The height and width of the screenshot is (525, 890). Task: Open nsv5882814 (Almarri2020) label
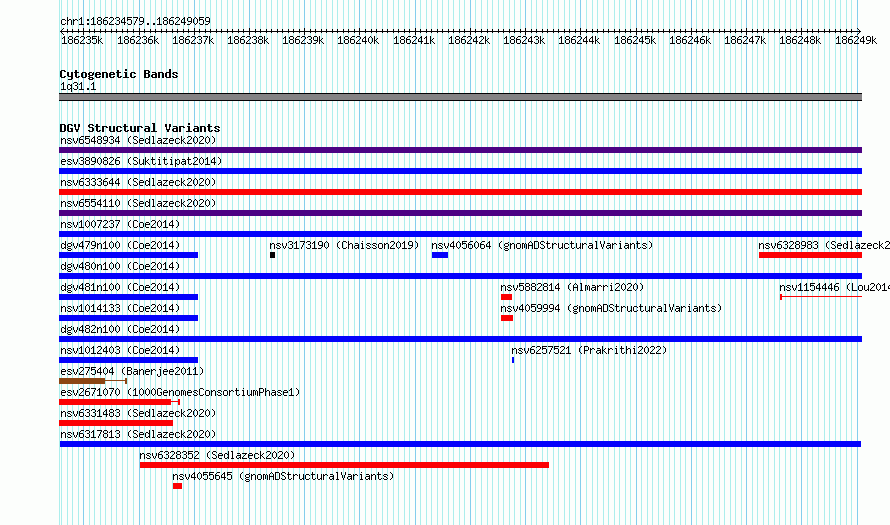pyautogui.click(x=572, y=287)
